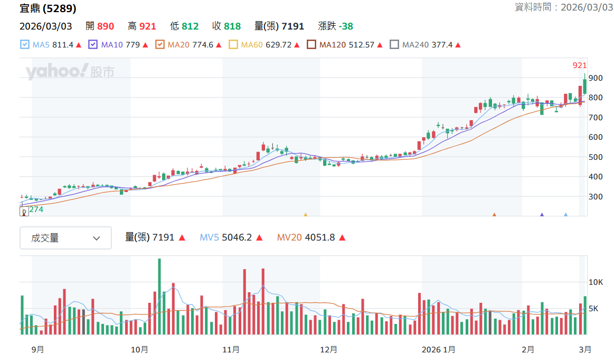
Task: Click the yellow triangle marker near December
Action: 306,215
